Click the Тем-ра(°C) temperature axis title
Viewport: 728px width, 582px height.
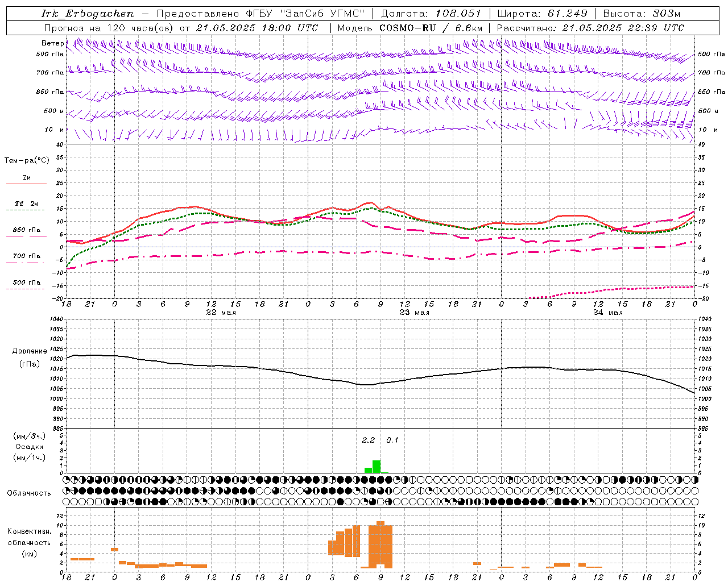(x=27, y=160)
